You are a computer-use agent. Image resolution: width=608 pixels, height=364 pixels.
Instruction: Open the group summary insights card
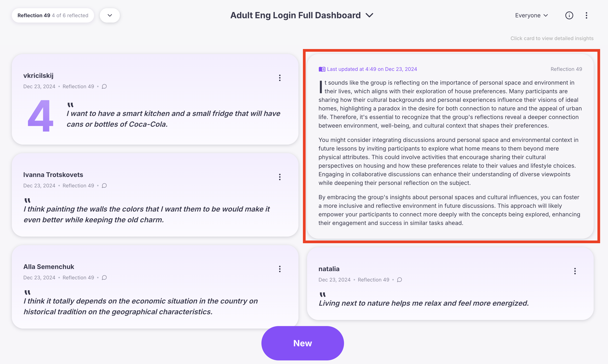click(x=450, y=146)
